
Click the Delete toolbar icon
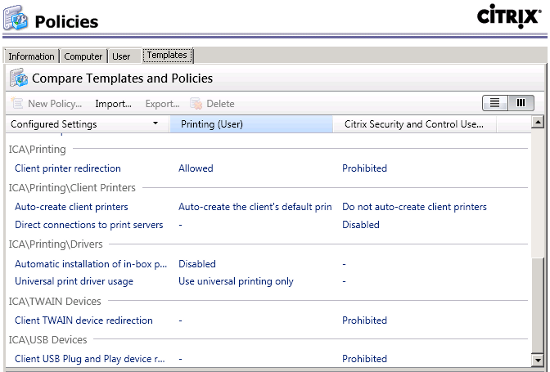pos(196,103)
